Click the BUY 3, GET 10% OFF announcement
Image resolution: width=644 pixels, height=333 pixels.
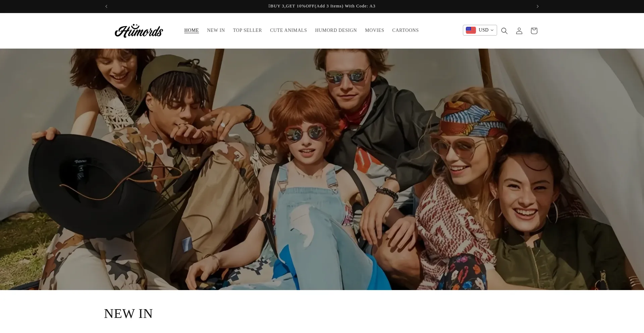(322, 6)
